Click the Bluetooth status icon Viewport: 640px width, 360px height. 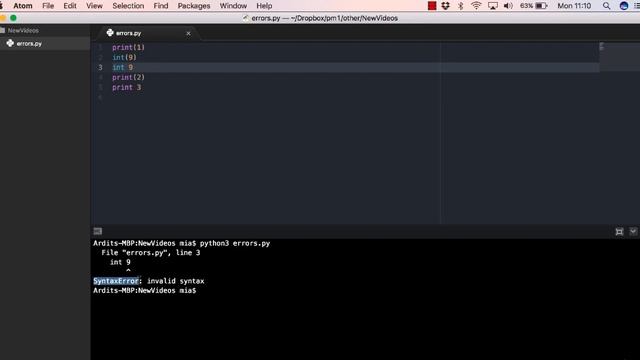coord(461,6)
